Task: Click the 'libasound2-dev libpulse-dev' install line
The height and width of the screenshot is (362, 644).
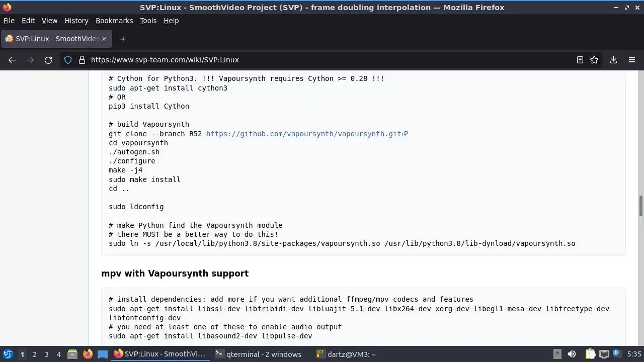Action: tap(210, 336)
